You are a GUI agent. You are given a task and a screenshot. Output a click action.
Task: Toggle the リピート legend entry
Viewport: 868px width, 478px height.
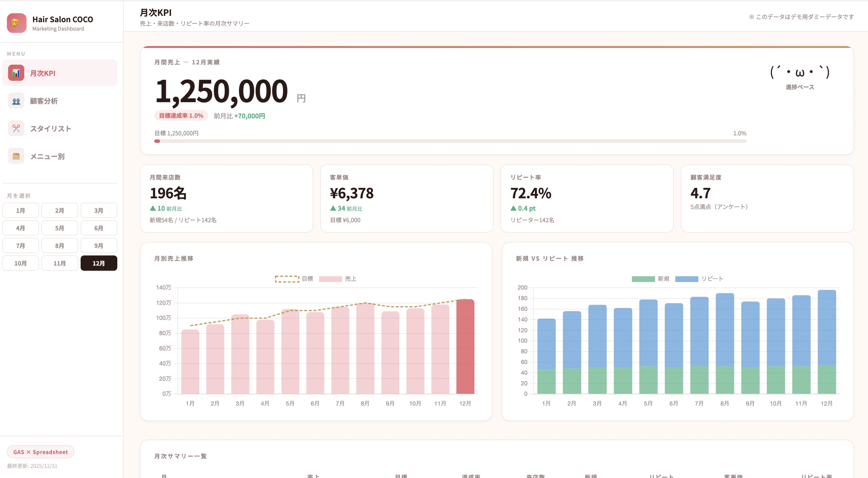point(699,279)
